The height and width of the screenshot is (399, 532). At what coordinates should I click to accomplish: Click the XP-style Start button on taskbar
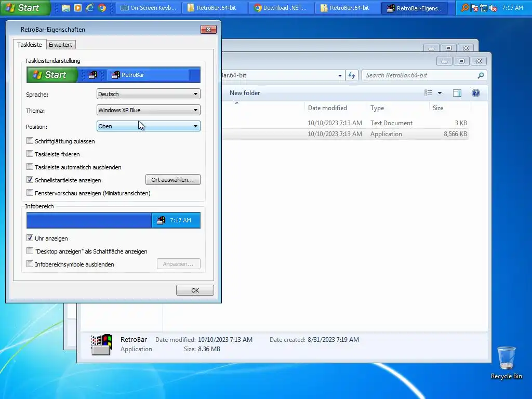(x=24, y=7)
